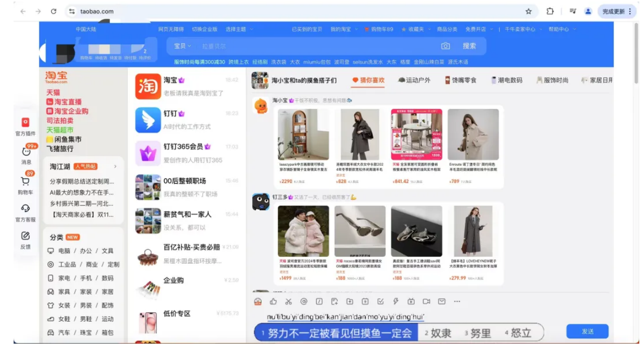The width and height of the screenshot is (644, 351).
Task: Open the three-dots more tools icon
Action: pos(457,301)
